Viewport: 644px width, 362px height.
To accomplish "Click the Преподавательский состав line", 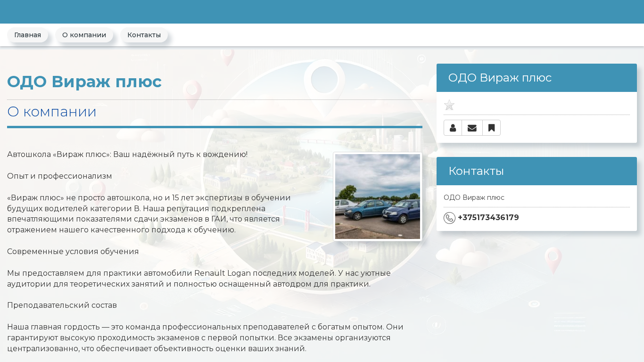I will [62, 305].
